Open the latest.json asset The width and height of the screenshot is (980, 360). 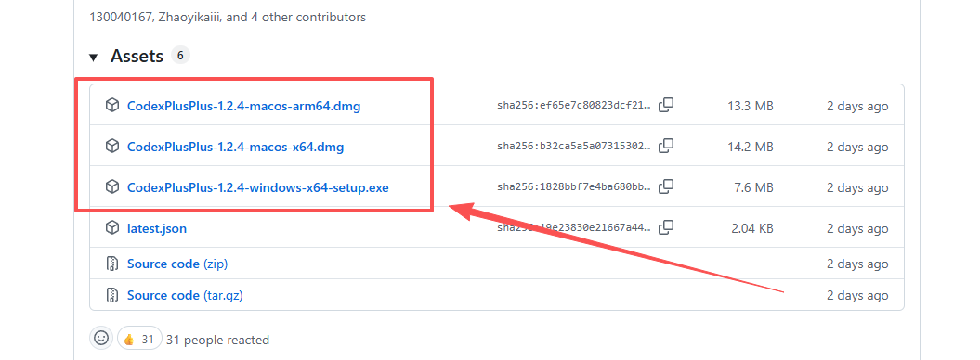pyautogui.click(x=157, y=229)
